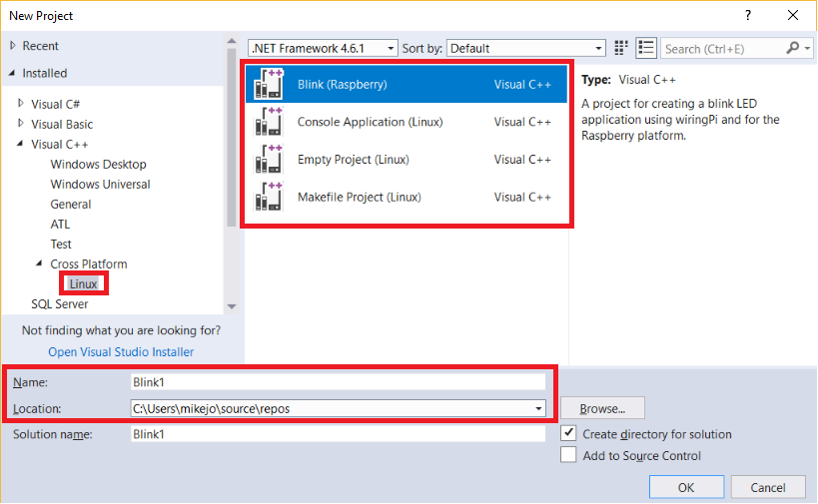
Task: Click OK to create project
Action: [686, 487]
